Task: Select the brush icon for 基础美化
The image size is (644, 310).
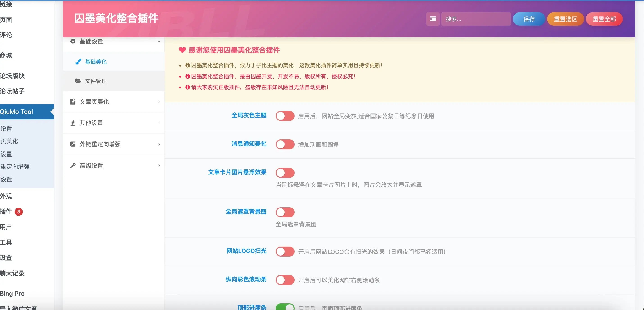Action: (78, 62)
